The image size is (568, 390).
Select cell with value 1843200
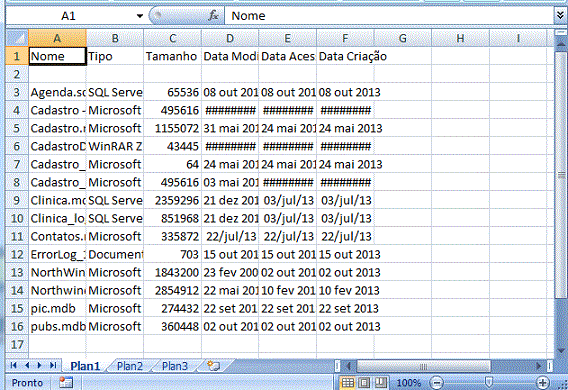click(172, 273)
